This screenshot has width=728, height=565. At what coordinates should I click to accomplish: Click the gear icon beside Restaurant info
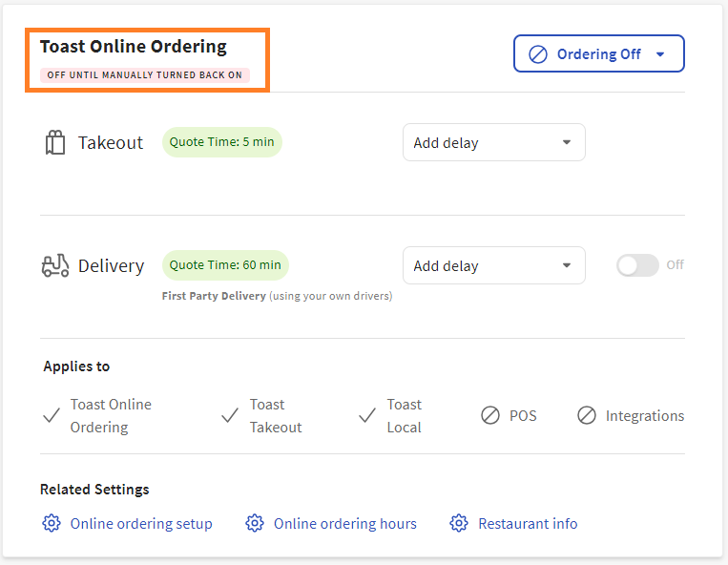click(459, 523)
